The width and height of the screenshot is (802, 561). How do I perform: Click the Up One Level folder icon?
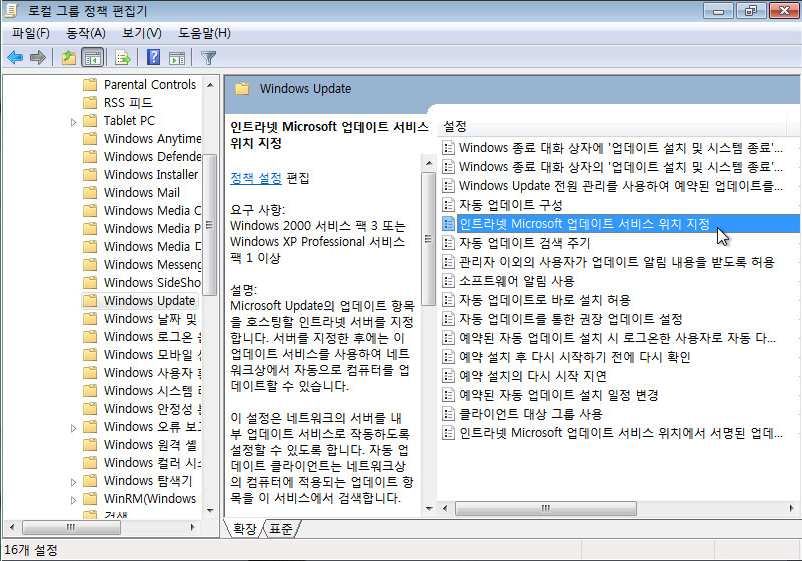pos(68,57)
